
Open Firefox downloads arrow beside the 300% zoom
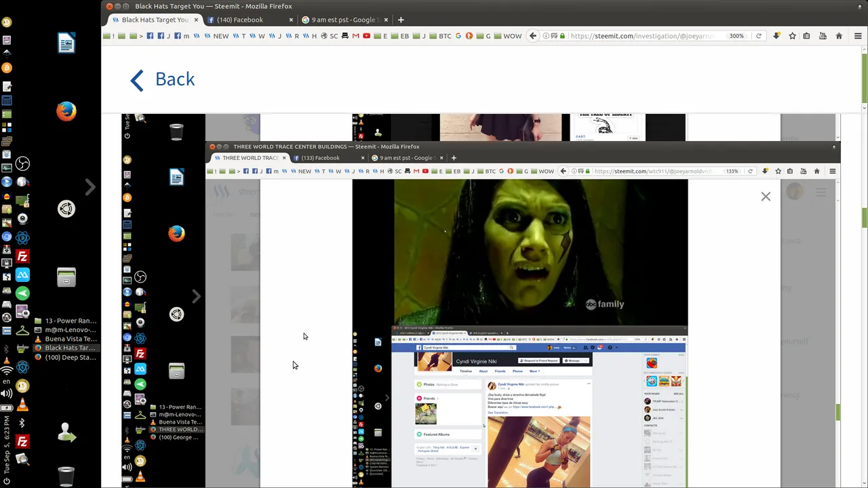point(776,36)
